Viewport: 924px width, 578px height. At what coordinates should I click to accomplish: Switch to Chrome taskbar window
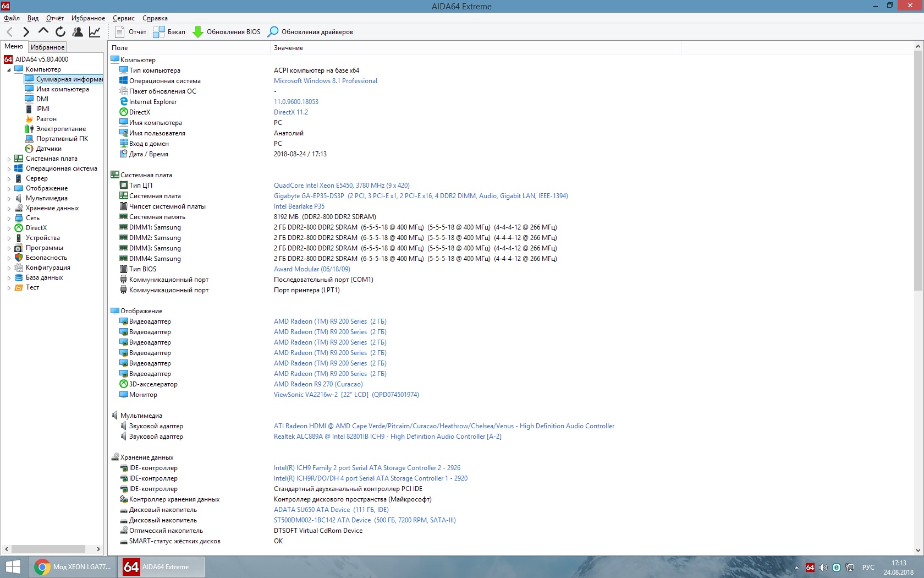[73, 567]
